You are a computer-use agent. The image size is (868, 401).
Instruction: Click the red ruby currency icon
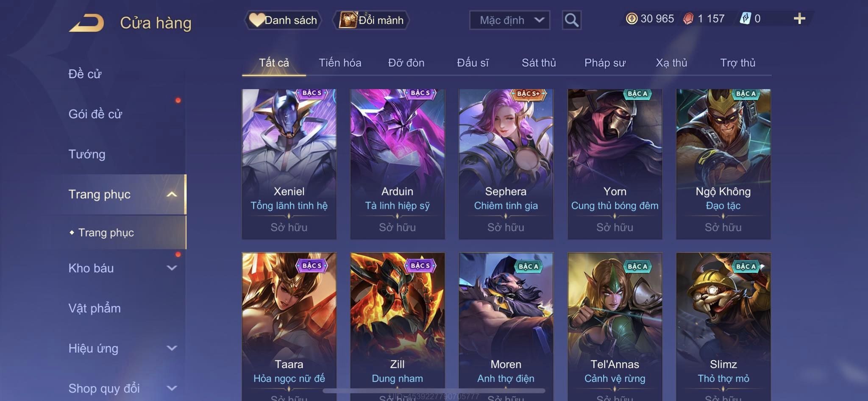click(688, 19)
